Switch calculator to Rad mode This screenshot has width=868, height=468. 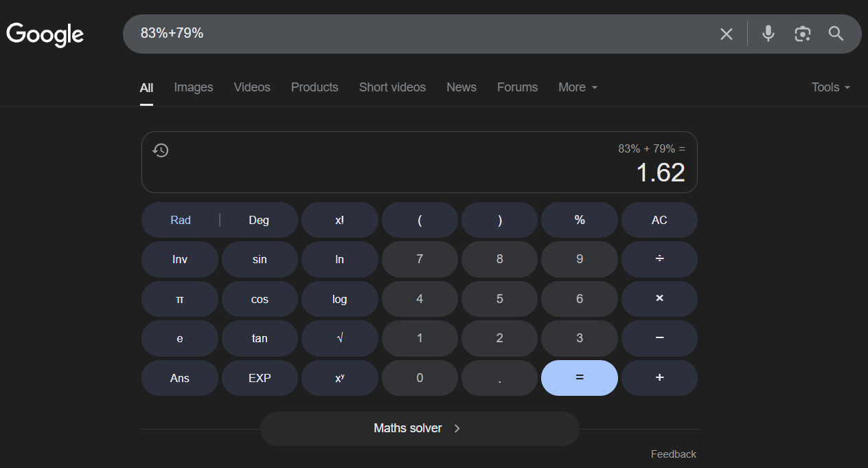tap(181, 220)
